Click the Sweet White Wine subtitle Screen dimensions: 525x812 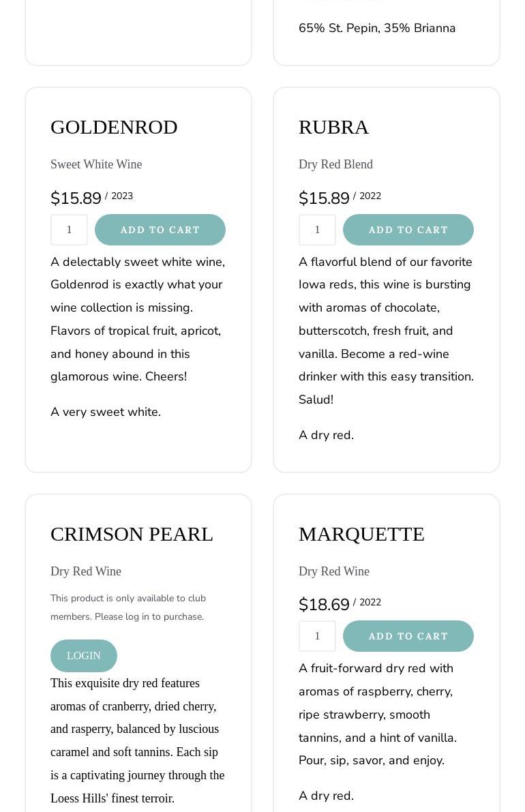coord(96,164)
